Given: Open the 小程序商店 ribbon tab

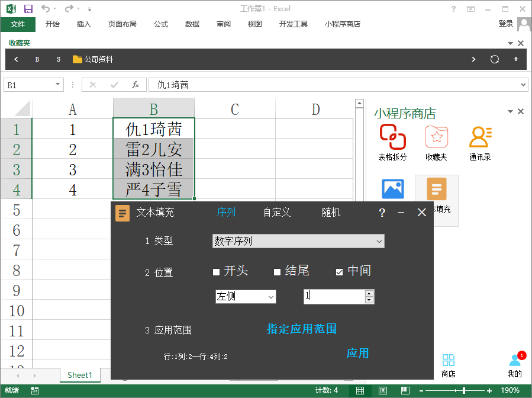Looking at the screenshot, I should tap(343, 24).
